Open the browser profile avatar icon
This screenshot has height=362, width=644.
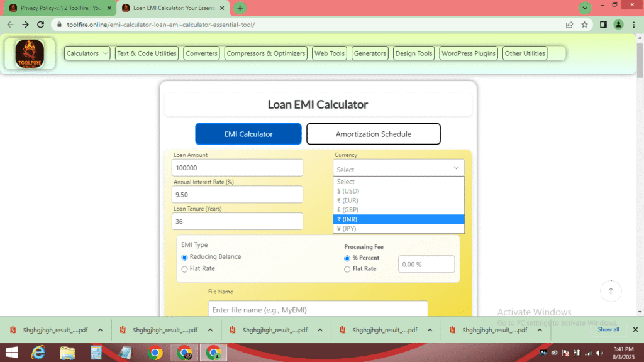617,24
